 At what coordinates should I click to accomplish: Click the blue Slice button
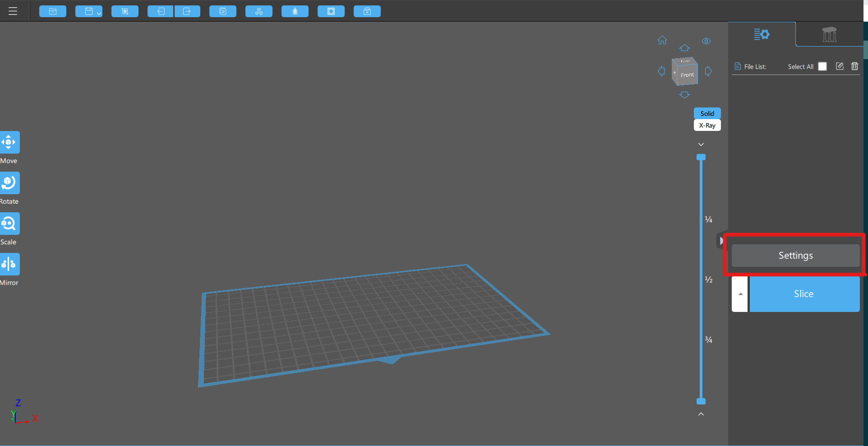pyautogui.click(x=804, y=294)
